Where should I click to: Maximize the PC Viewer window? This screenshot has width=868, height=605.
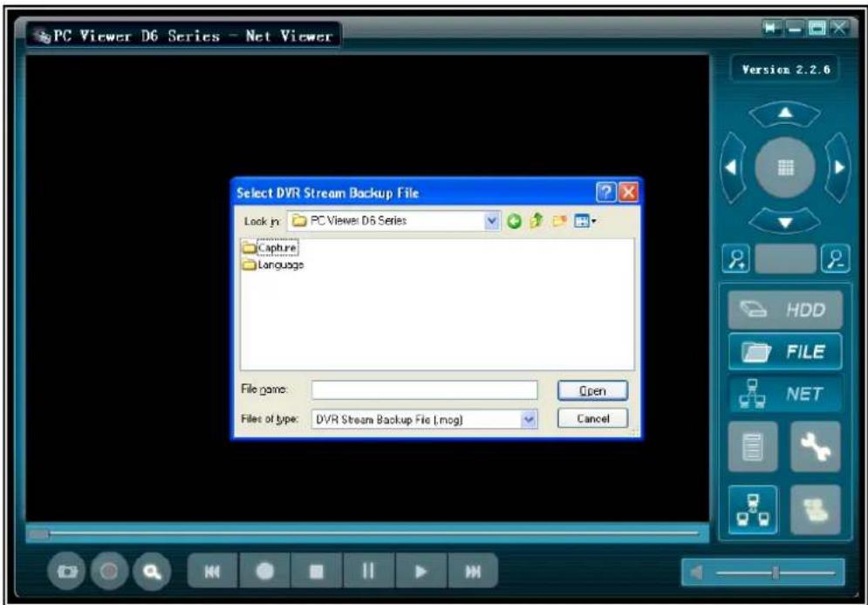click(x=817, y=28)
